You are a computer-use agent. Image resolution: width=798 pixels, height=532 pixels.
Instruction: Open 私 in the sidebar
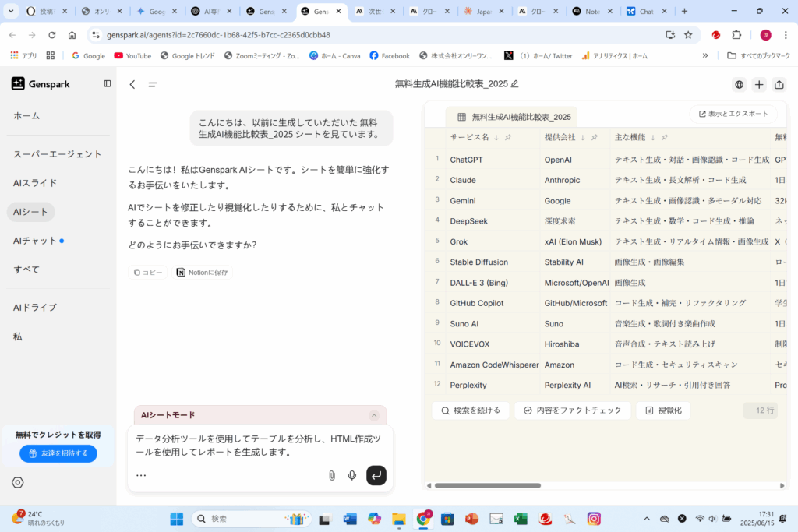coord(18,336)
